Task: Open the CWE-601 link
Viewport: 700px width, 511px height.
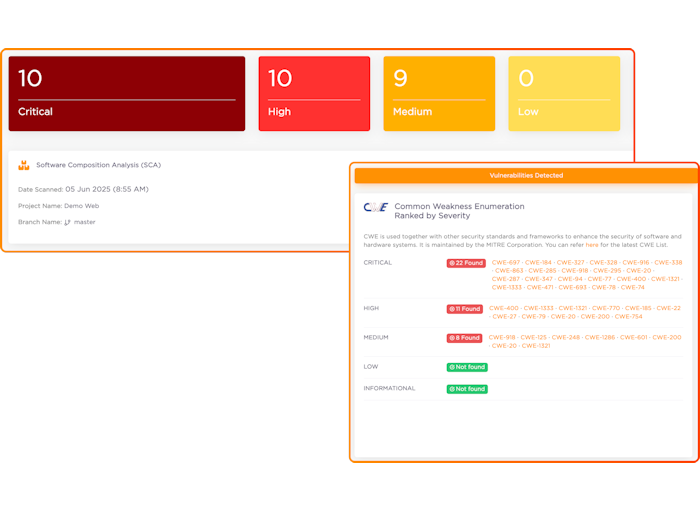Action: pos(633,337)
